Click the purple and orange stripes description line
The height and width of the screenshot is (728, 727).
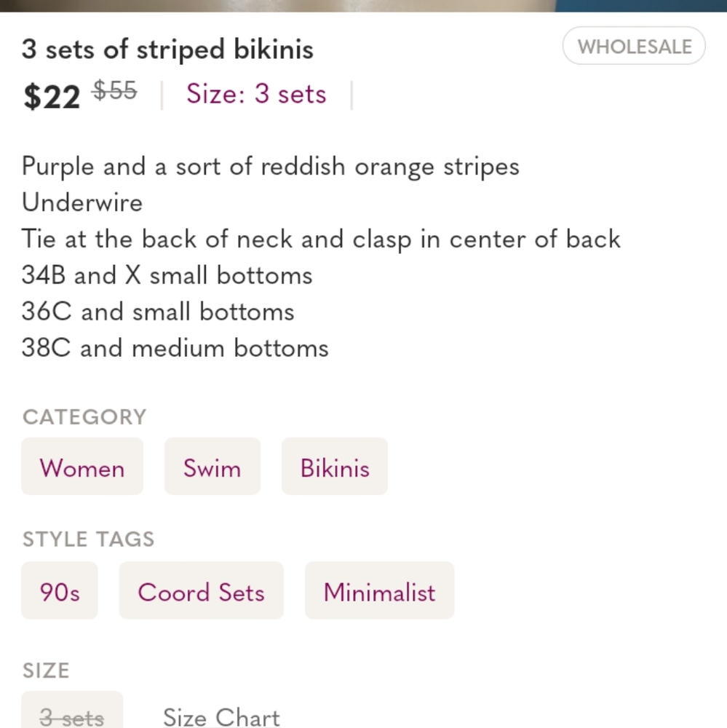coord(270,167)
